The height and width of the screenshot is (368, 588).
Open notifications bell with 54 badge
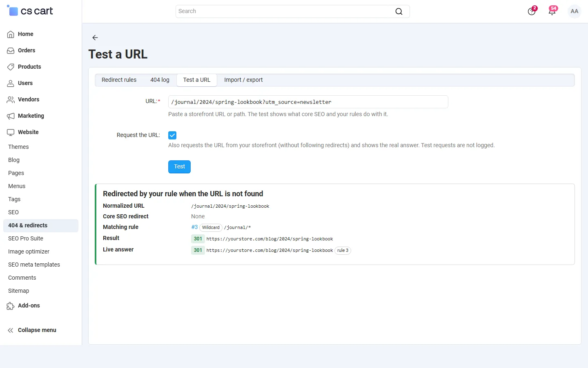[552, 11]
